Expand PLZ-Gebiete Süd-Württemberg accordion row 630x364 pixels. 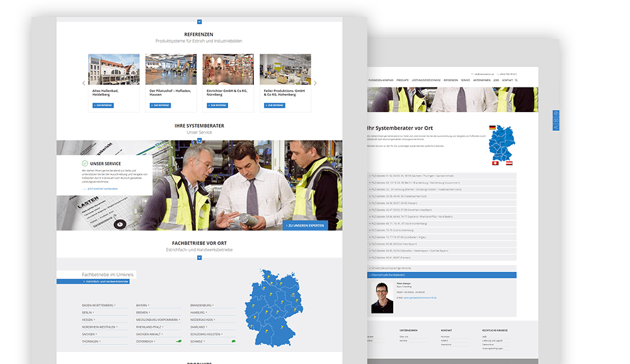click(x=442, y=230)
